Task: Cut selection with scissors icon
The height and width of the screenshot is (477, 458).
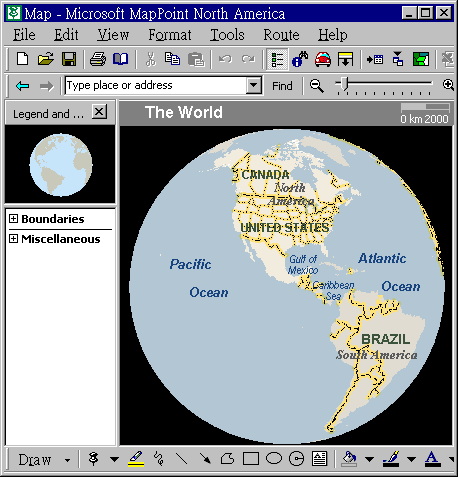Action: pyautogui.click(x=150, y=59)
